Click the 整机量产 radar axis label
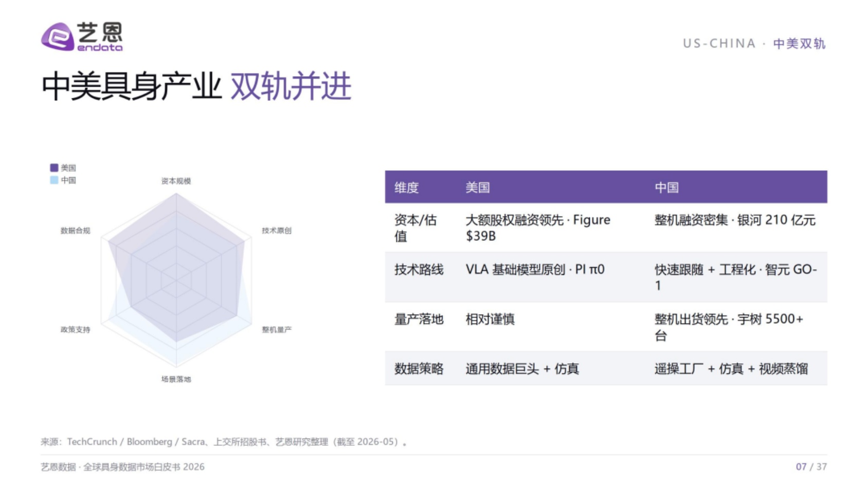 (277, 329)
